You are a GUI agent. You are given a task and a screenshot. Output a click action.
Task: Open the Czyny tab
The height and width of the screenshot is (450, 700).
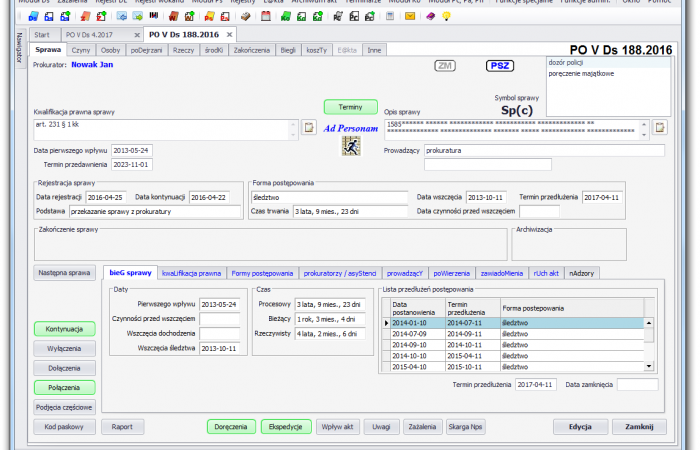point(81,50)
